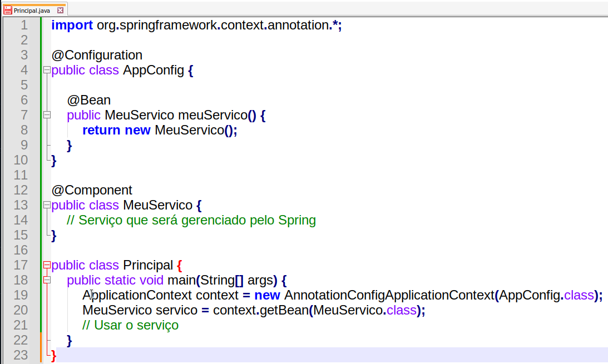Viewport: 608px width, 364px height.
Task: Click the red closing brace on line 23
Action: 54,355
